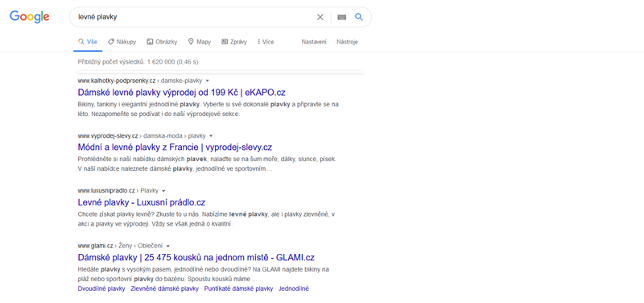Open 'Dámské levné plavky výprodej od 199 Kč' result
644x303 pixels.
[182, 92]
